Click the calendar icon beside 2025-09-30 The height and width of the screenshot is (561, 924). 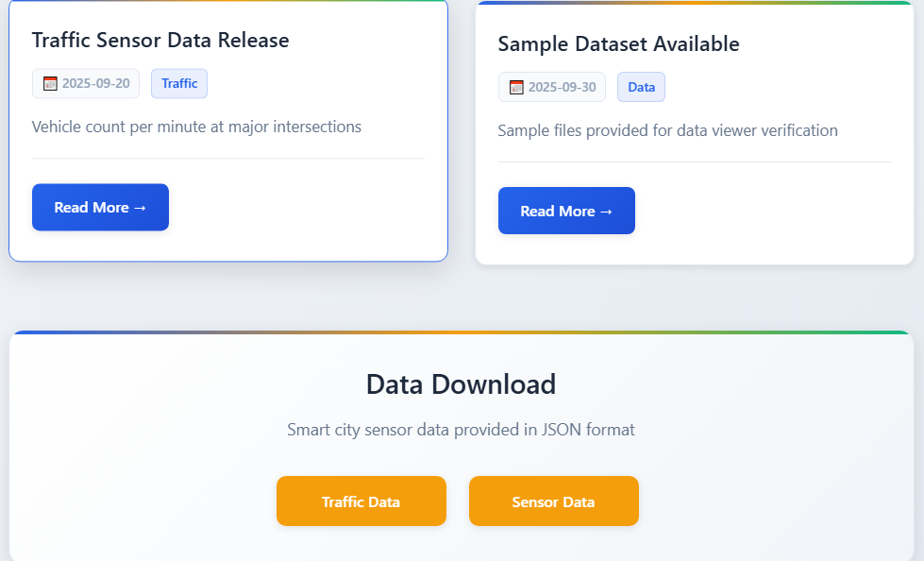pyautogui.click(x=516, y=87)
